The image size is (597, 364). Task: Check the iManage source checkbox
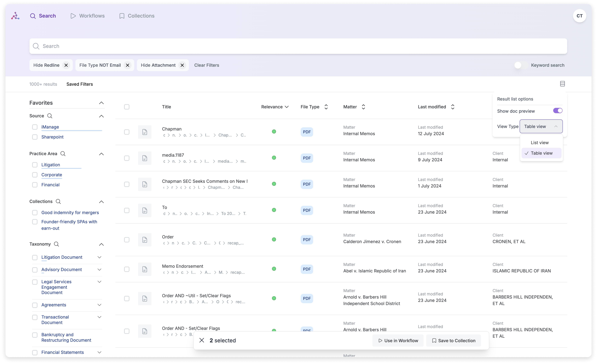(x=35, y=127)
